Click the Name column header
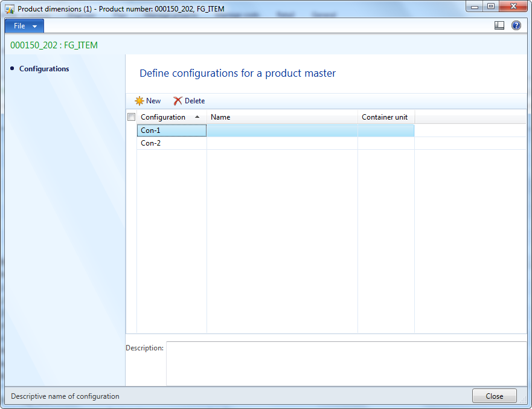This screenshot has height=409, width=532. pyautogui.click(x=220, y=117)
